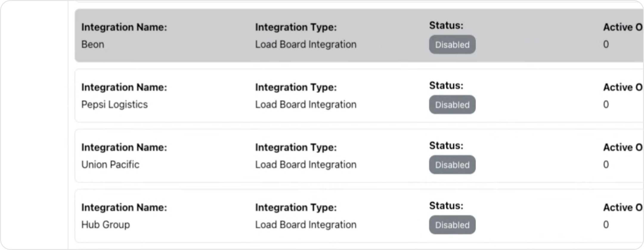Click the Disabled status badge for Beon
The height and width of the screenshot is (250, 644).
pyautogui.click(x=452, y=45)
